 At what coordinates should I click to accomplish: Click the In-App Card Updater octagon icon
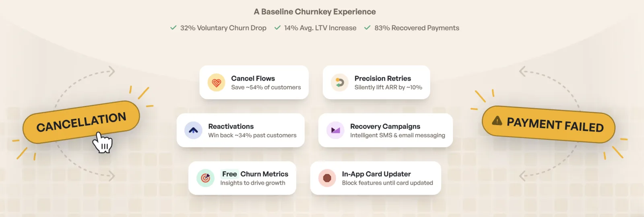[327, 178]
